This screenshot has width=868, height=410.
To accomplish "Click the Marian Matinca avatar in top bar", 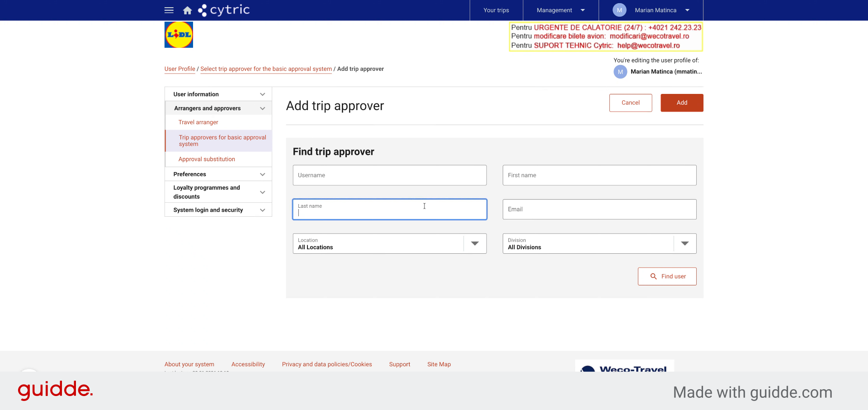I will tap(619, 10).
